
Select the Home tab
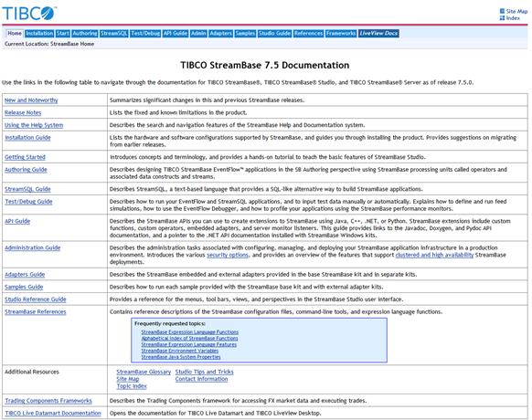[15, 33]
